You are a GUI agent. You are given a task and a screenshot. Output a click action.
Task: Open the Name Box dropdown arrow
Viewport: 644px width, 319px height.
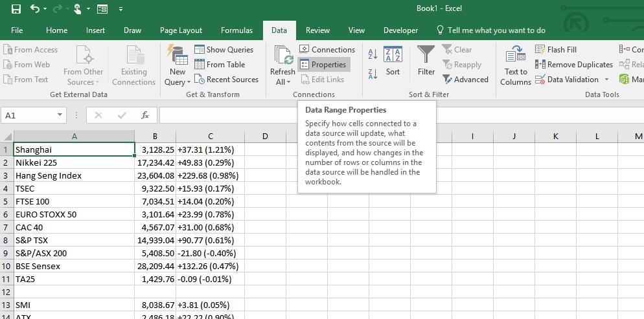(x=60, y=115)
